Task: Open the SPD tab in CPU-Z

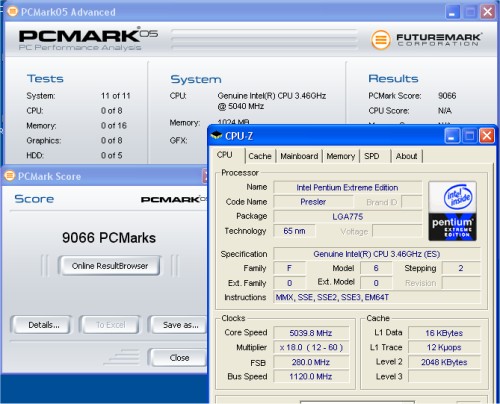Action: click(372, 156)
